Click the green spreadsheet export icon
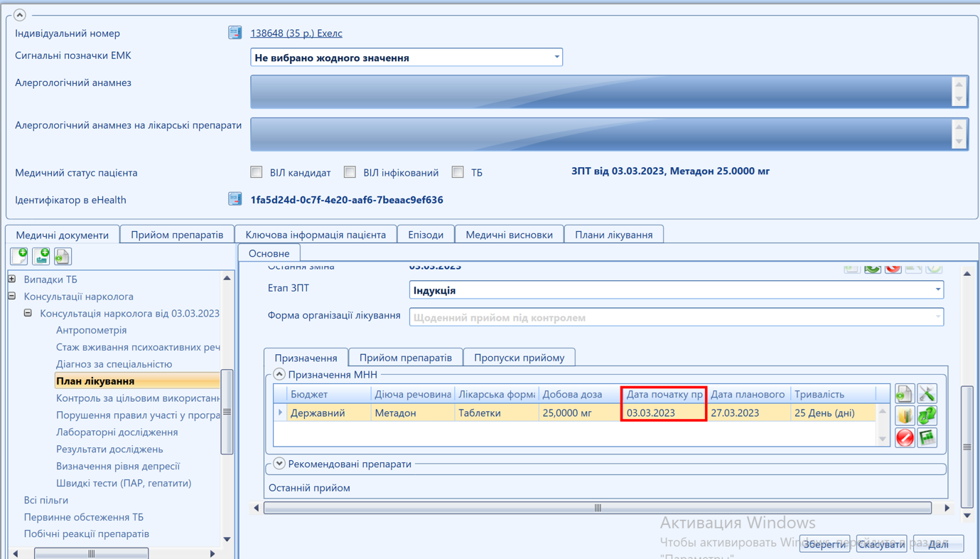Image resolution: width=980 pixels, height=559 pixels. click(x=927, y=437)
